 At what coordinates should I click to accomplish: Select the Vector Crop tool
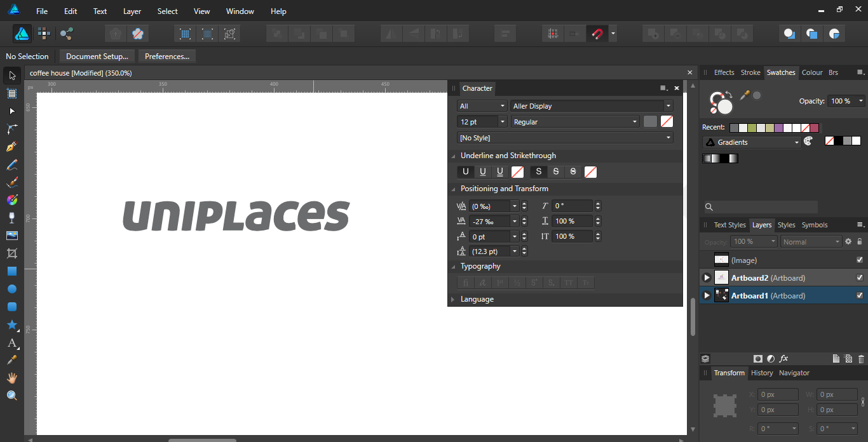click(x=12, y=253)
